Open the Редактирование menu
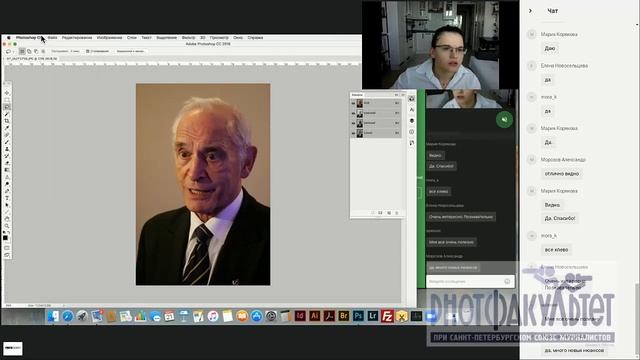This screenshot has height=360, width=640. coord(77,38)
